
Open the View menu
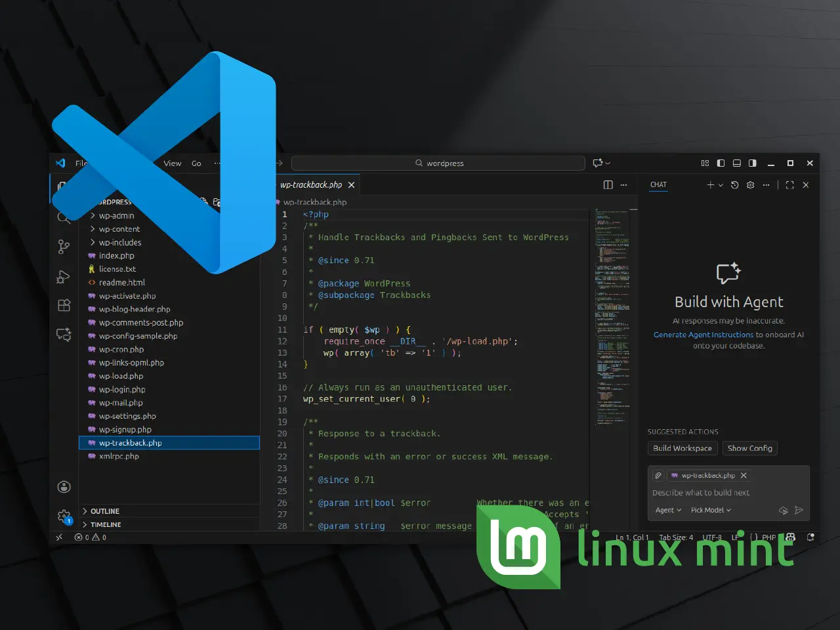click(172, 163)
